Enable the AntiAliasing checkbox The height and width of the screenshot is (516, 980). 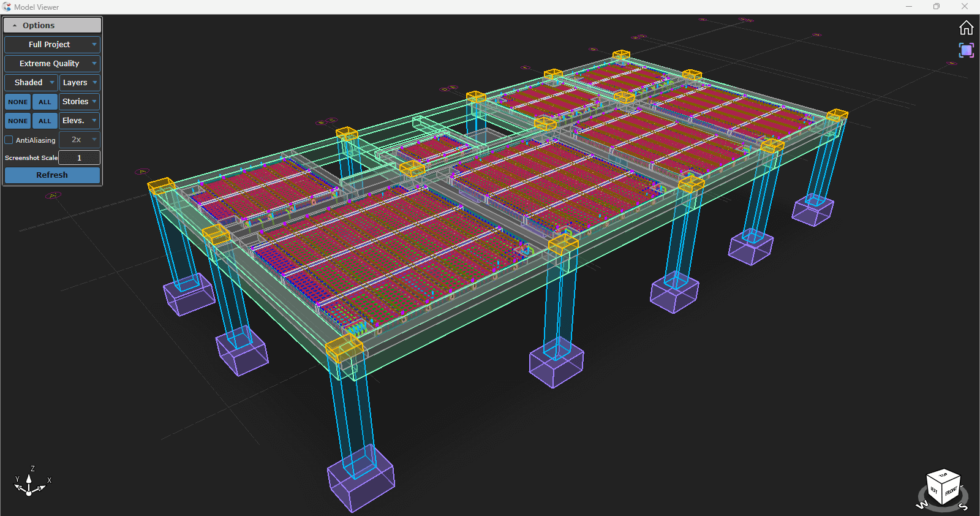[9, 140]
